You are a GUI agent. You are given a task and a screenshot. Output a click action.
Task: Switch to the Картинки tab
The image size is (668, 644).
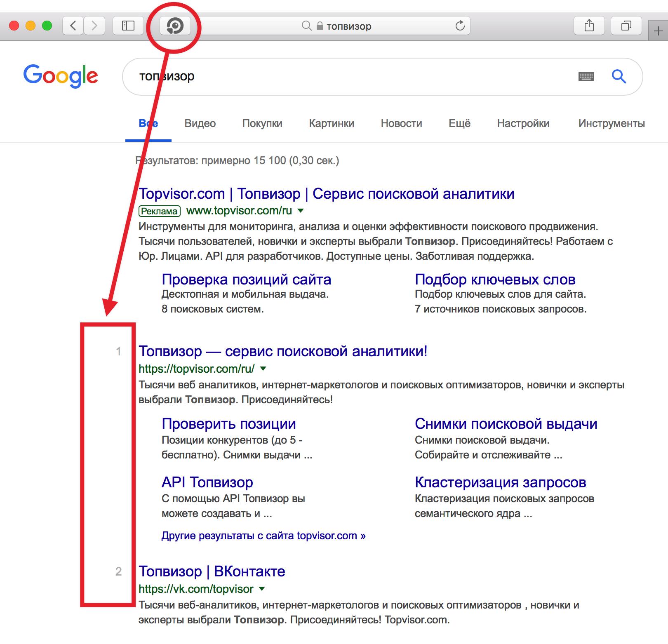[332, 123]
